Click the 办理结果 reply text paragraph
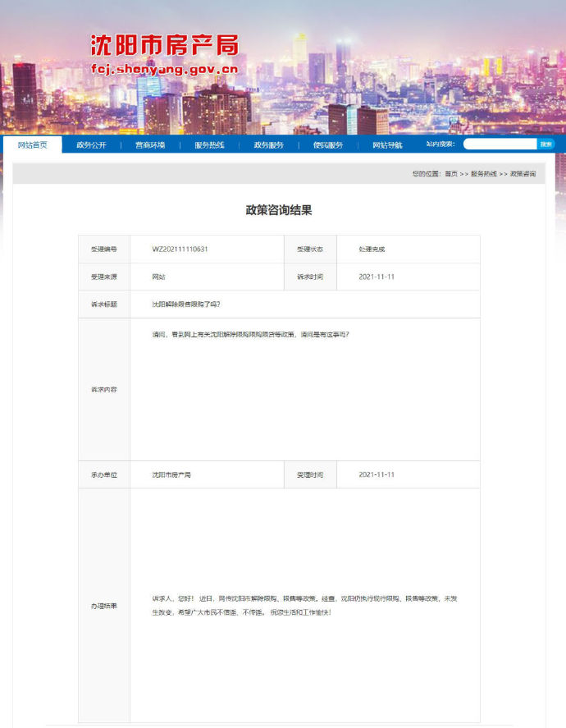 point(304,606)
